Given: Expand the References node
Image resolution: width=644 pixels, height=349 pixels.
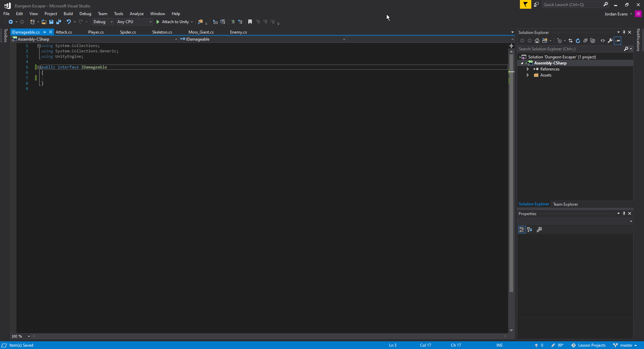Looking at the screenshot, I should coord(528,69).
